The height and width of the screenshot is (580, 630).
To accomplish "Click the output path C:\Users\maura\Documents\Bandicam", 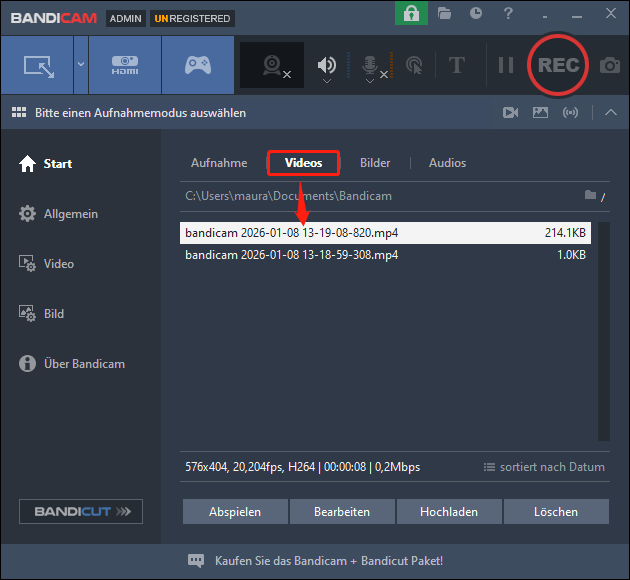I will [x=288, y=196].
